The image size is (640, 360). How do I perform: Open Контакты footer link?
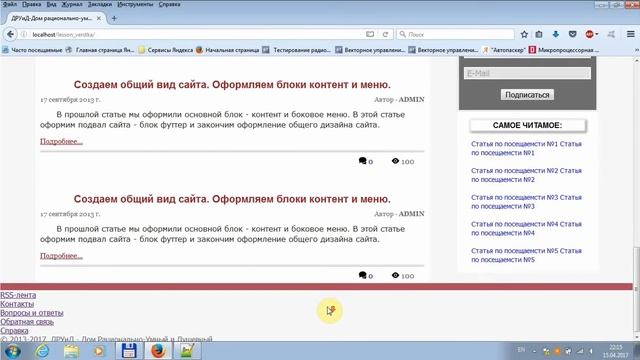pyautogui.click(x=17, y=304)
